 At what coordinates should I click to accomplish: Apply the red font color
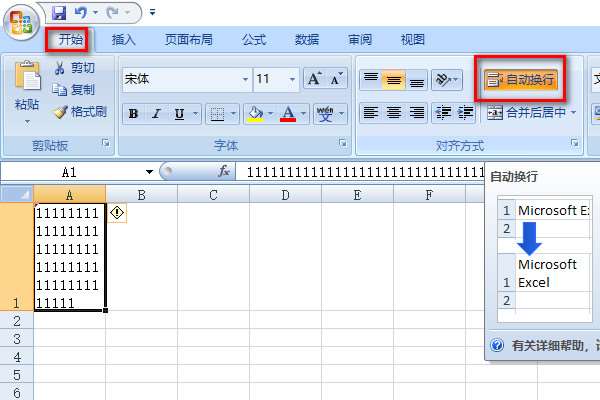coord(288,114)
